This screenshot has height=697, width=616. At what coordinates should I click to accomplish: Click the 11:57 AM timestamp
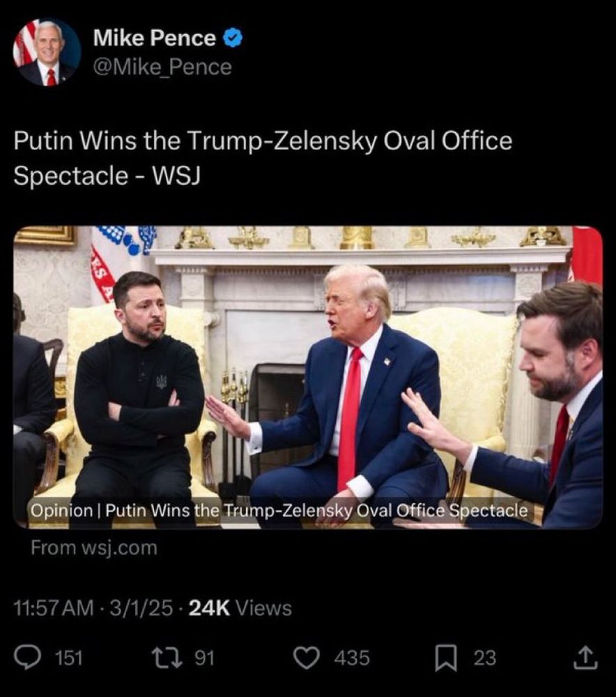tap(54, 608)
